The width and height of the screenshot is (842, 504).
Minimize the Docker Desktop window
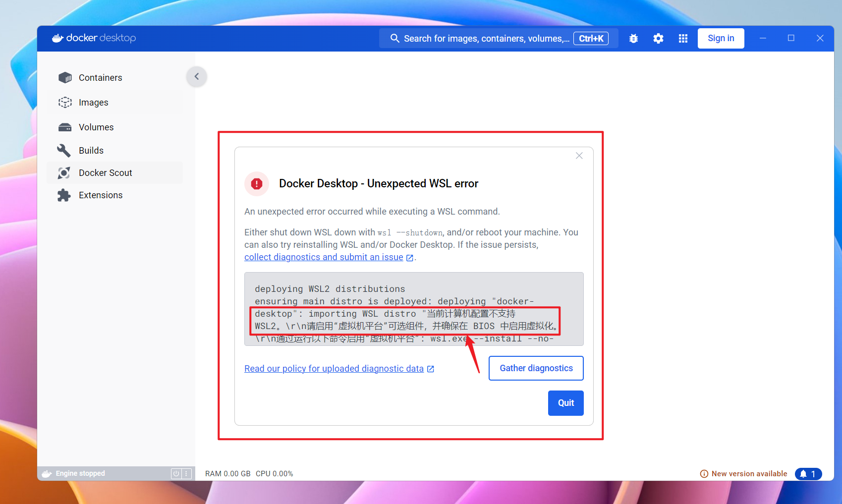[763, 38]
